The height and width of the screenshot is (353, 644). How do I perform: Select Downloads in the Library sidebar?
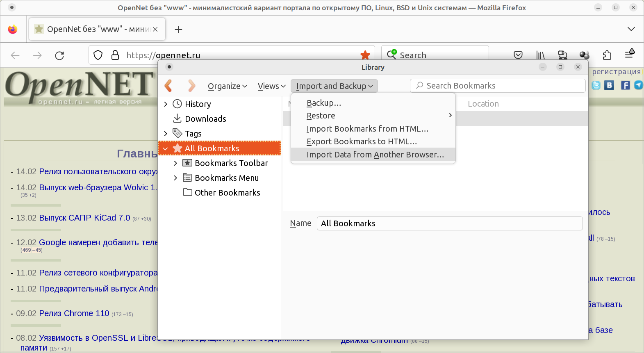205,119
